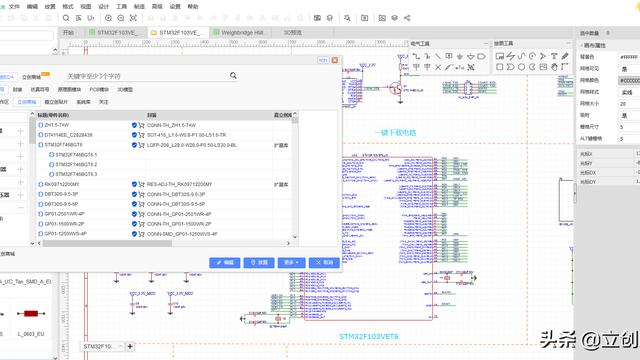Click the zoom out toolbar icon

pos(121,18)
